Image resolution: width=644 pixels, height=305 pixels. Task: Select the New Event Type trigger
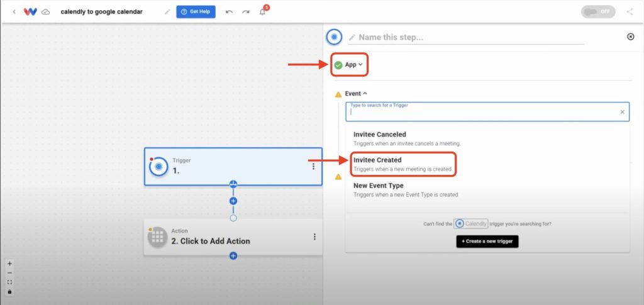[487, 190]
